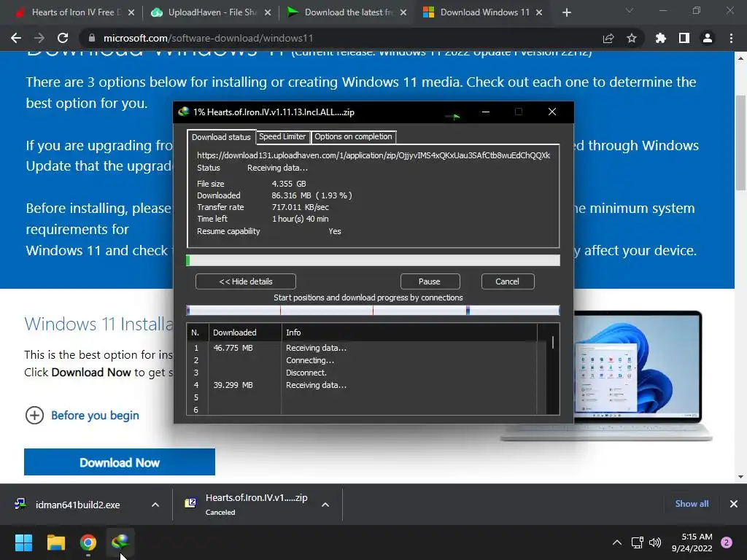Open the Chrome profile avatar
Screen dimensions: 747x560
tap(708, 38)
